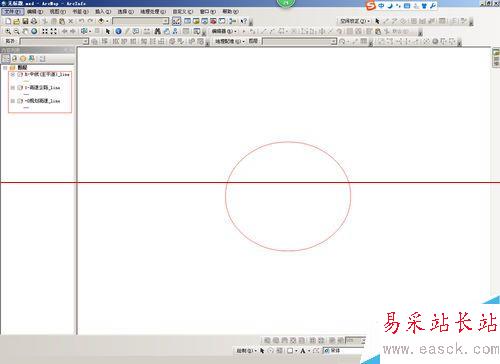Click the Save floppy disk icon

click(x=25, y=21)
